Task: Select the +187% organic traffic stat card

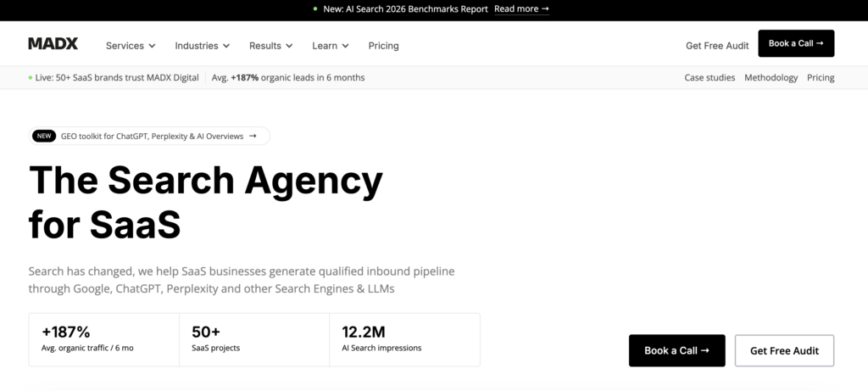Action: pos(103,339)
